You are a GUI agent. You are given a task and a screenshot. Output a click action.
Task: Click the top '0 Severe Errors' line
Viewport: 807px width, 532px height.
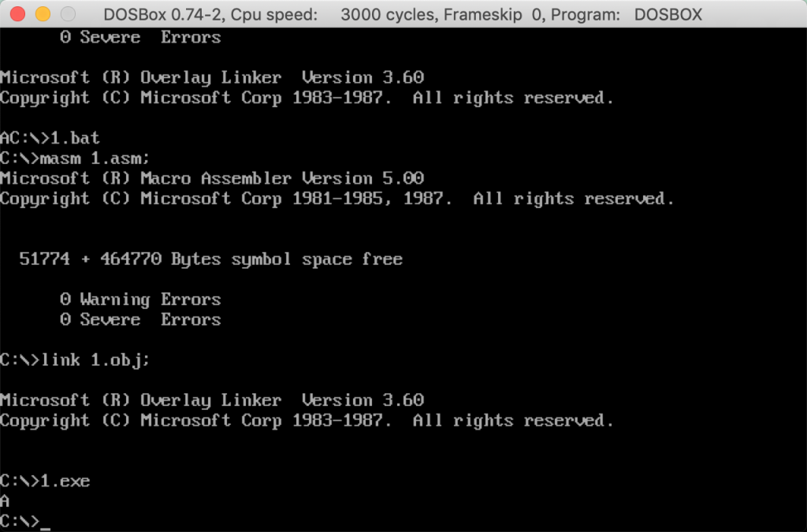coord(140,37)
